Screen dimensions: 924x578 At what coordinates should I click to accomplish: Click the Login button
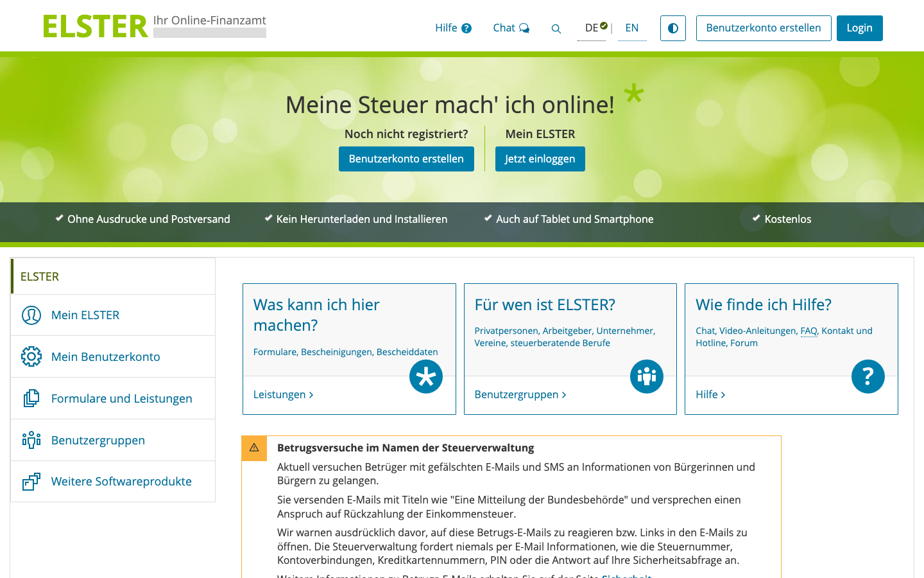point(859,28)
